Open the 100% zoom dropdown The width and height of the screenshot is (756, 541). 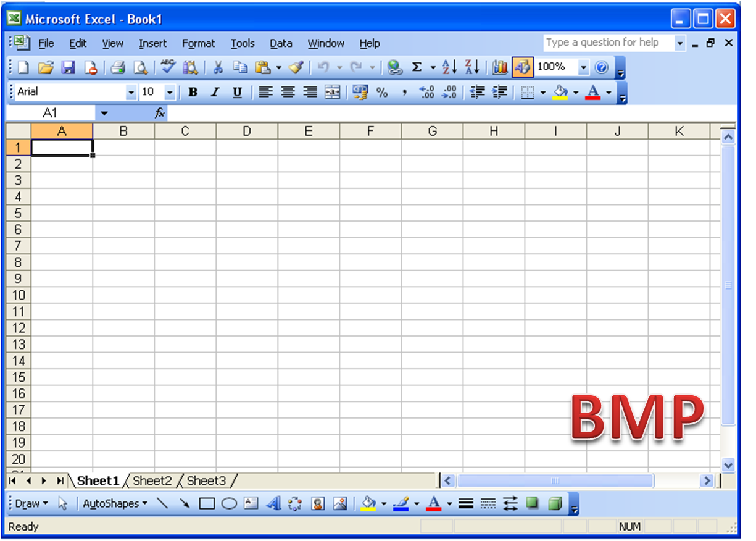[583, 67]
